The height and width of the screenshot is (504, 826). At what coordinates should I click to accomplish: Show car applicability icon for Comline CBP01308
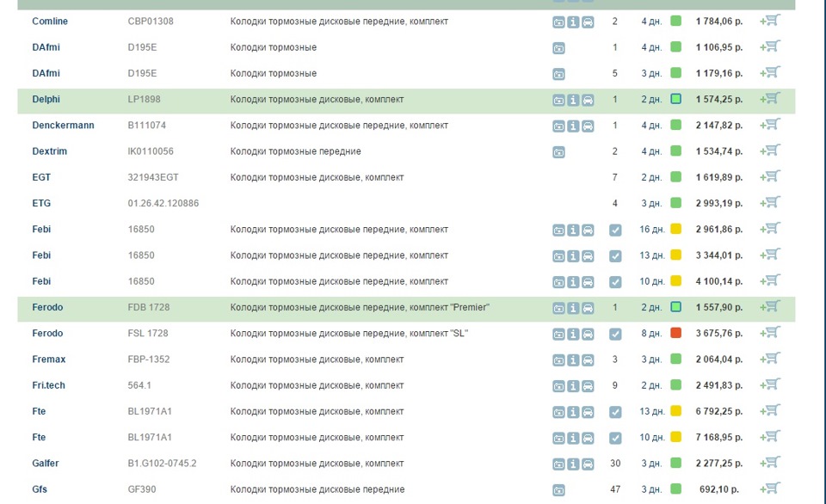click(588, 22)
